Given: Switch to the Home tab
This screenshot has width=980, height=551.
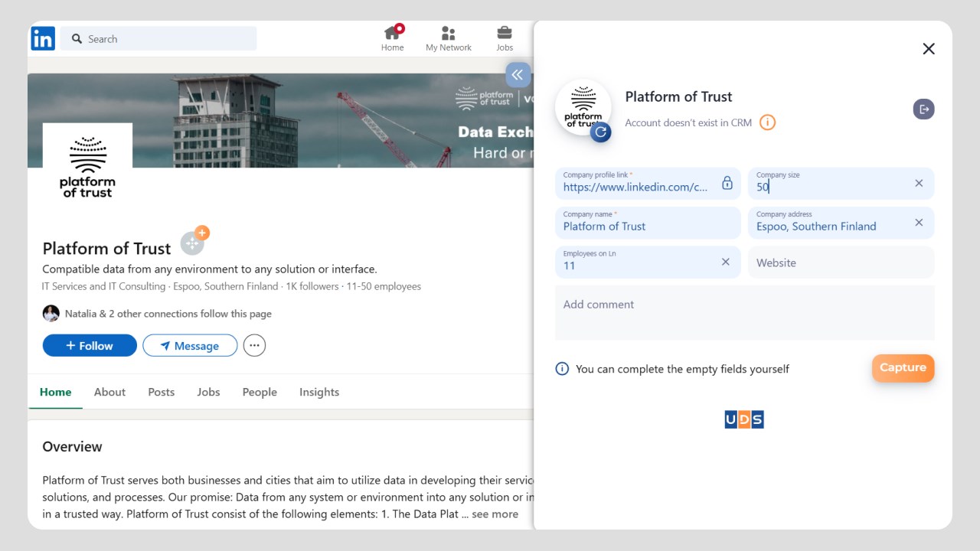Looking at the screenshot, I should tap(55, 392).
